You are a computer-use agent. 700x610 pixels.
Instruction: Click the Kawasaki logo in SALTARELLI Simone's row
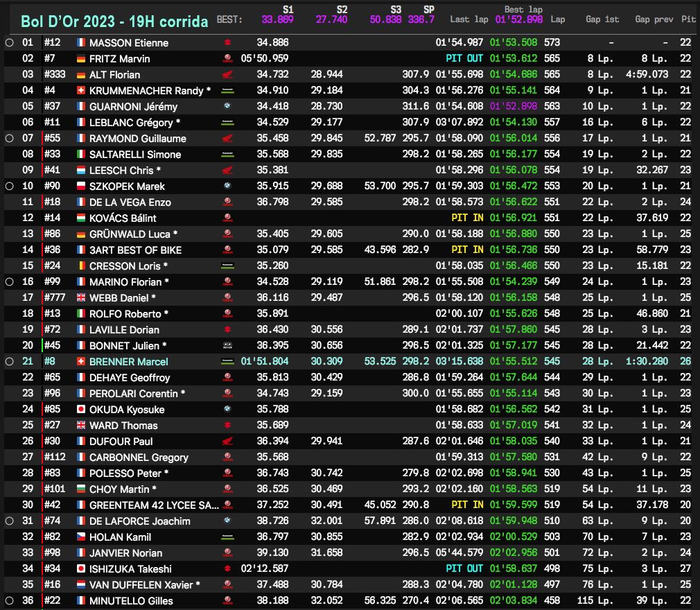coord(228,155)
